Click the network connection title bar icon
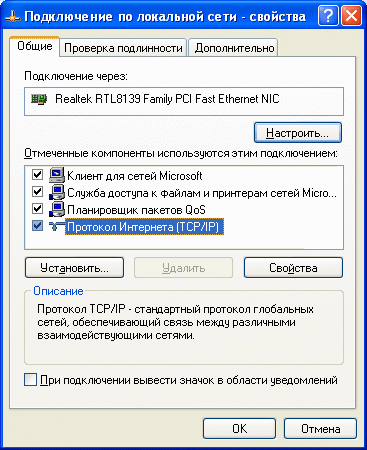This screenshot has height=450, width=367. [13, 17]
